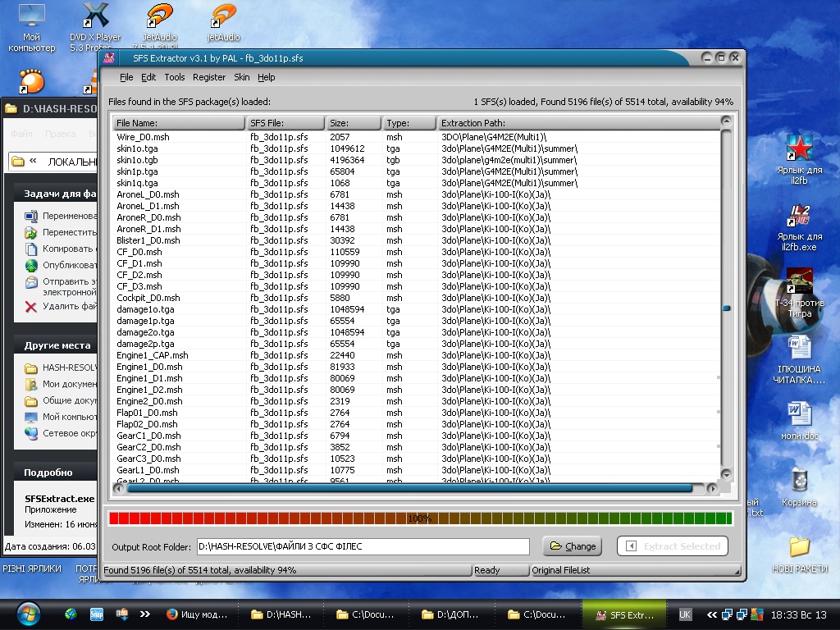Click the Firefox button in the taskbar

point(197,614)
